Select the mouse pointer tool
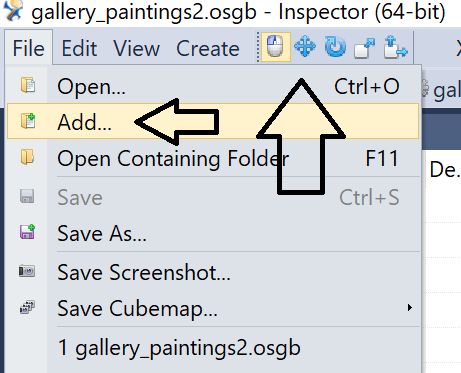 [x=275, y=47]
